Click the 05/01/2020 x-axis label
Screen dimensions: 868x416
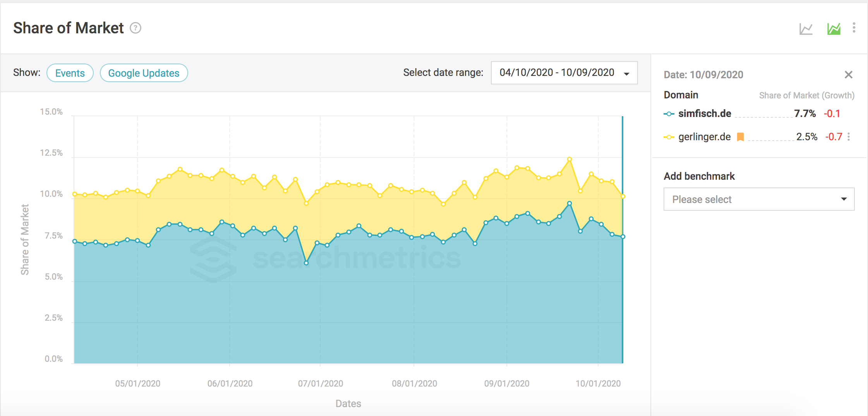[137, 383]
